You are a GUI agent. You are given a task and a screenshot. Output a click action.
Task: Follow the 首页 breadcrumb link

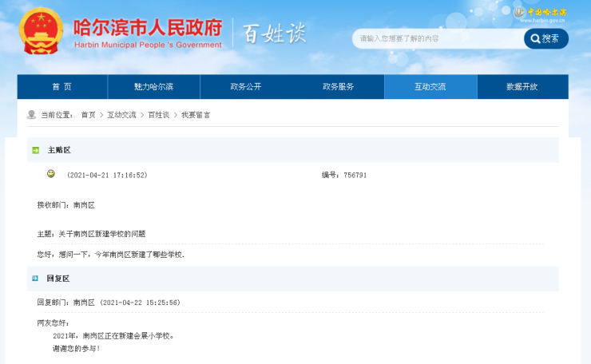(88, 115)
